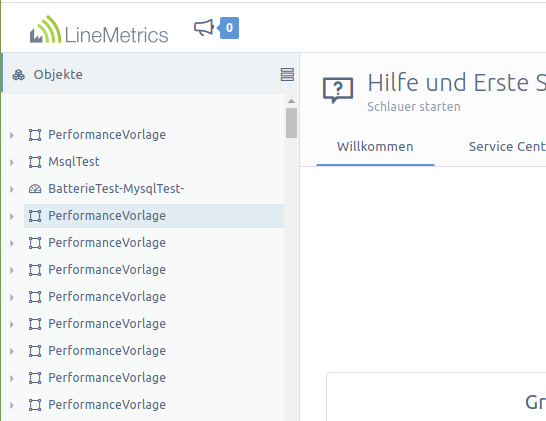Expand the highlighted PerformanceVorlage node

12,216
